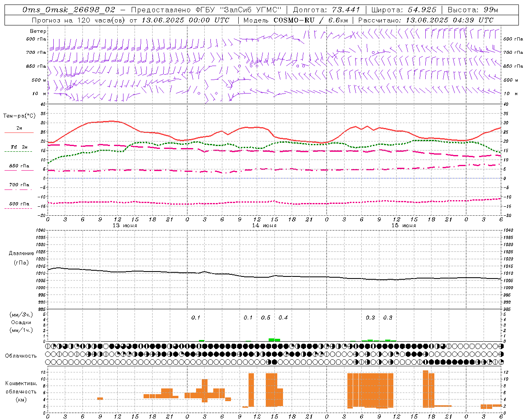Click the Осадки panel label
The width and height of the screenshot is (525, 420).
[21, 322]
